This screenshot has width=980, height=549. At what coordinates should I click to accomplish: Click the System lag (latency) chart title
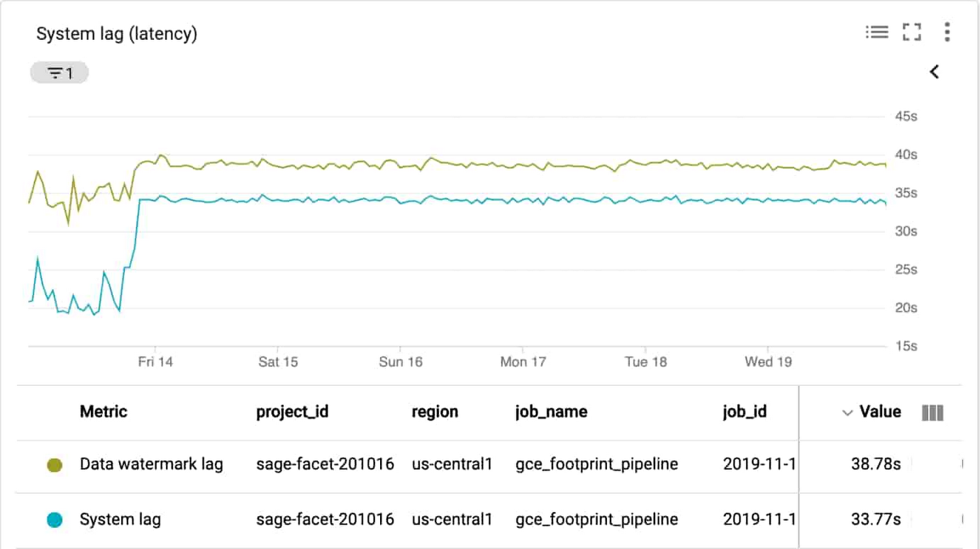coord(117,34)
